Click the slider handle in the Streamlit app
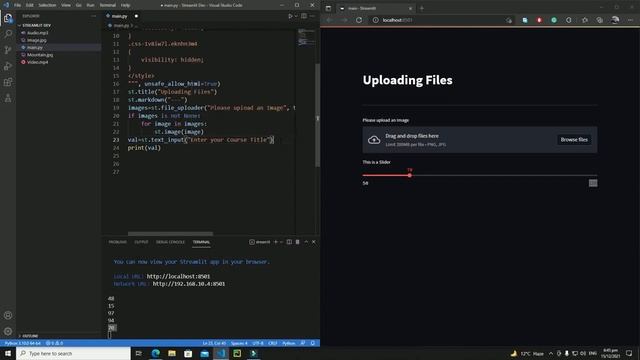The width and height of the screenshot is (640, 360). (409, 175)
